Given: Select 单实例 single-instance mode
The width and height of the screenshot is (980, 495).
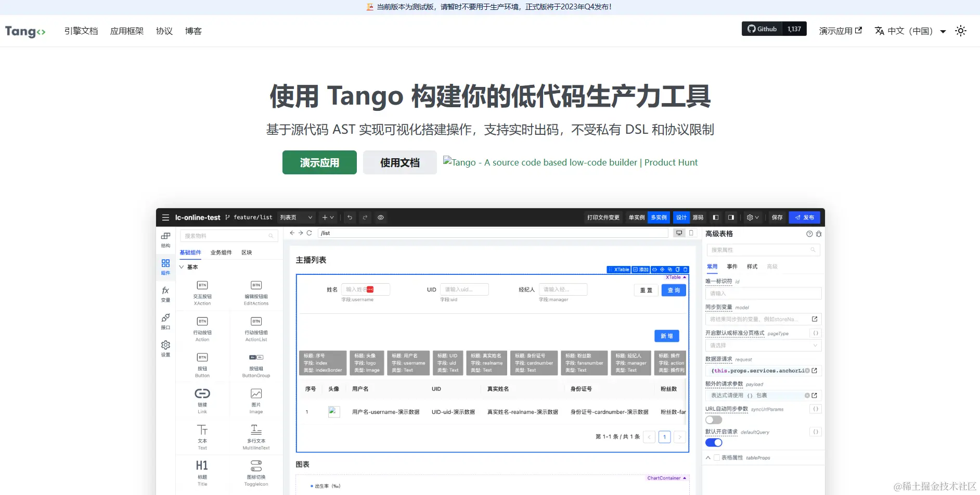Looking at the screenshot, I should point(637,218).
